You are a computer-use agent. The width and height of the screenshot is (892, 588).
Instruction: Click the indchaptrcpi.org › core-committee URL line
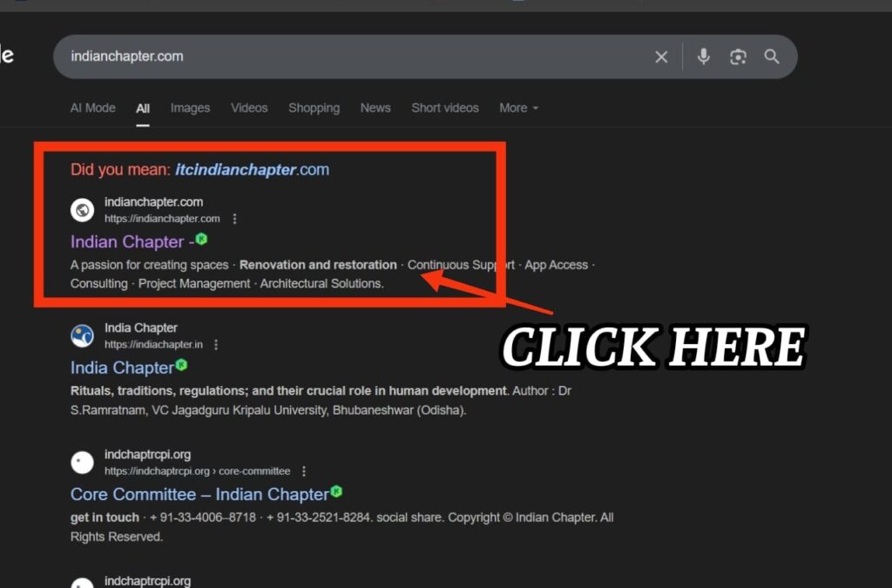(x=198, y=471)
